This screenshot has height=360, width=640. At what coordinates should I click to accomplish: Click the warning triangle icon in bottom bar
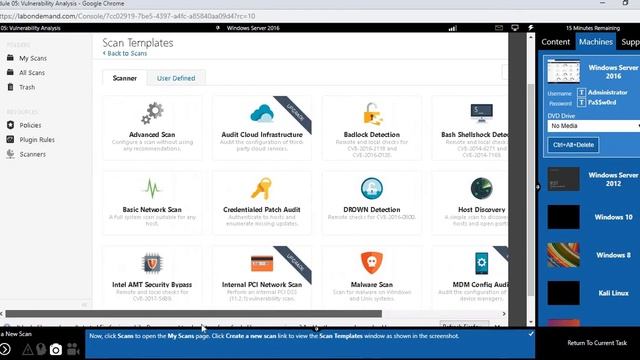tap(28, 349)
